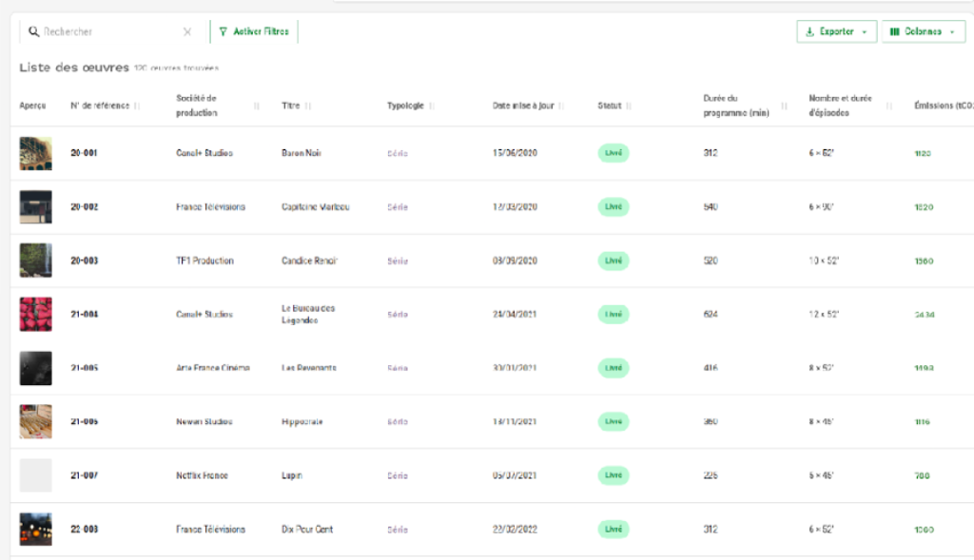Open the Baron Noir row thumbnail
Viewport: 974px width, 560px height.
(35, 153)
